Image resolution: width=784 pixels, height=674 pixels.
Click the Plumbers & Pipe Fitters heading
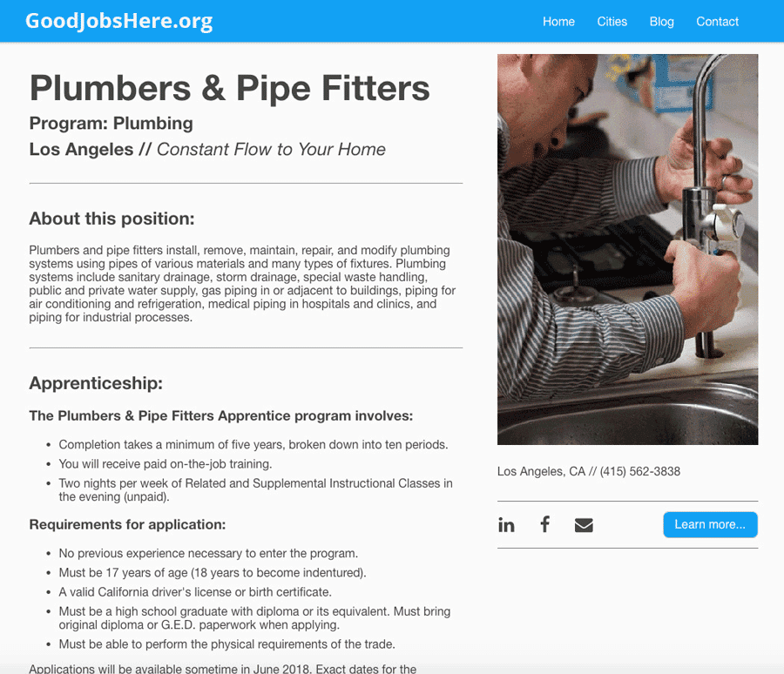[229, 89]
